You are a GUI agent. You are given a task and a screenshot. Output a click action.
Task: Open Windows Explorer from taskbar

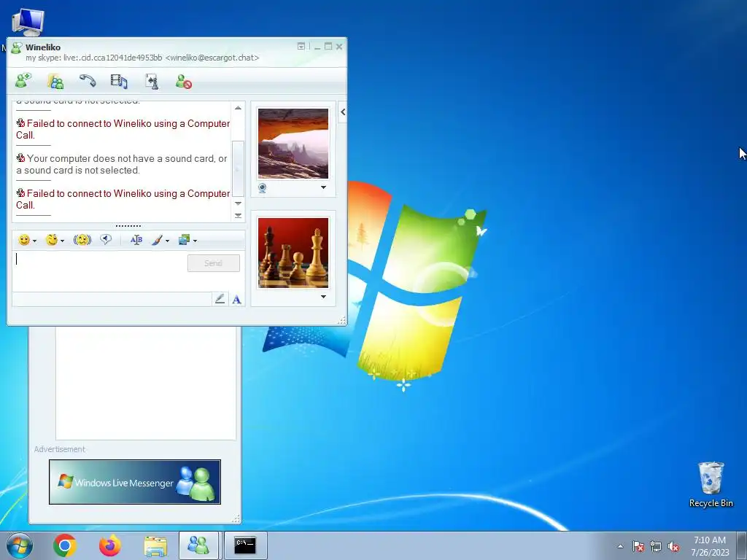(x=155, y=545)
